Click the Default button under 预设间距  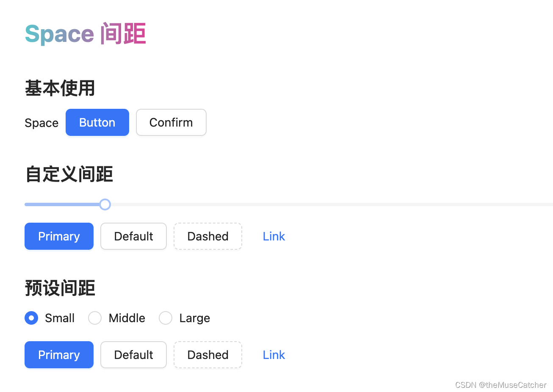tap(133, 355)
